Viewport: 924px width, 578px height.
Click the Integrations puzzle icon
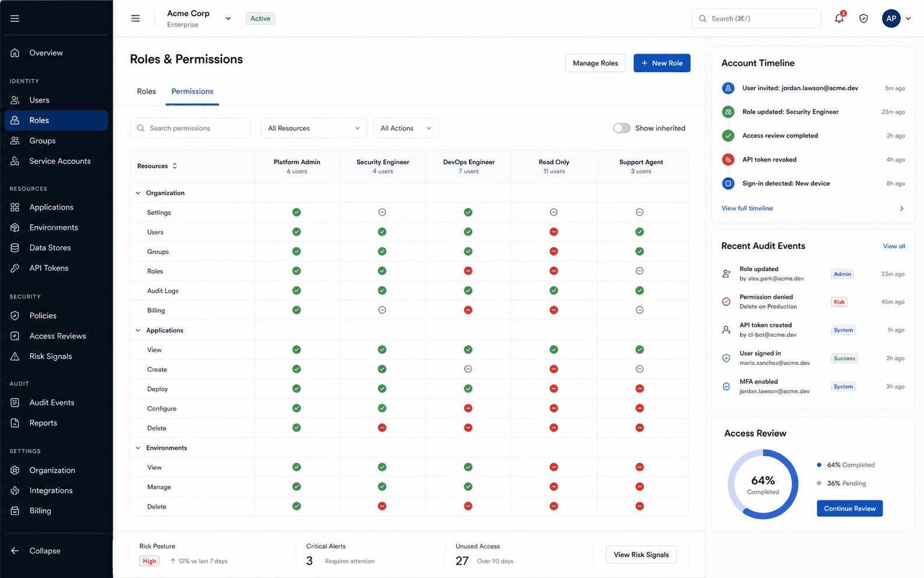[15, 491]
